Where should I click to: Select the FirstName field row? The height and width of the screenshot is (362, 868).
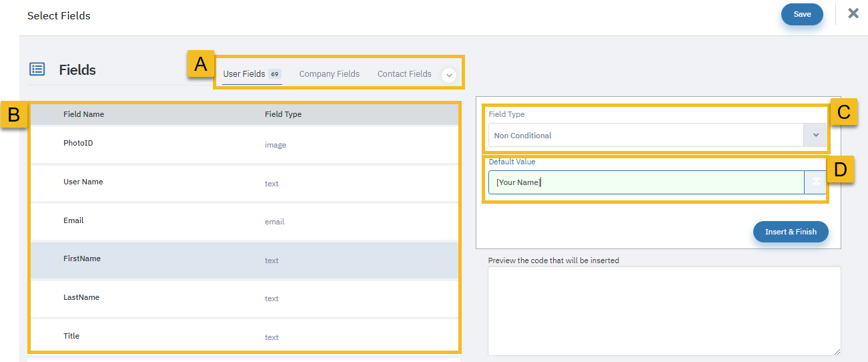[x=244, y=260]
